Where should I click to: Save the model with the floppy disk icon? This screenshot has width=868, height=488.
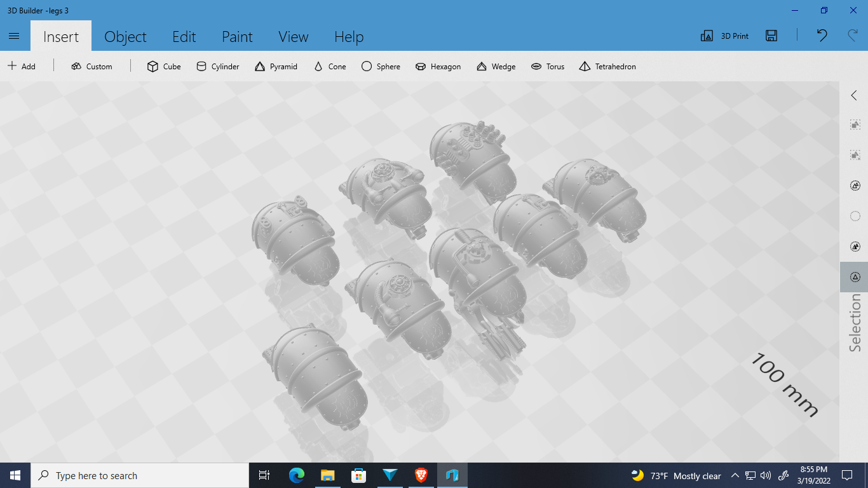click(x=771, y=36)
